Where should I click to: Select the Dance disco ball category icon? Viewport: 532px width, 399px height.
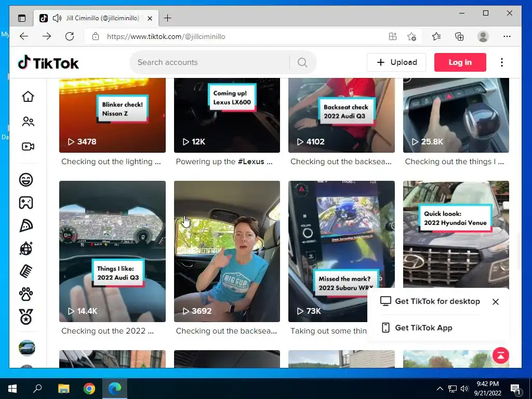pos(26,248)
